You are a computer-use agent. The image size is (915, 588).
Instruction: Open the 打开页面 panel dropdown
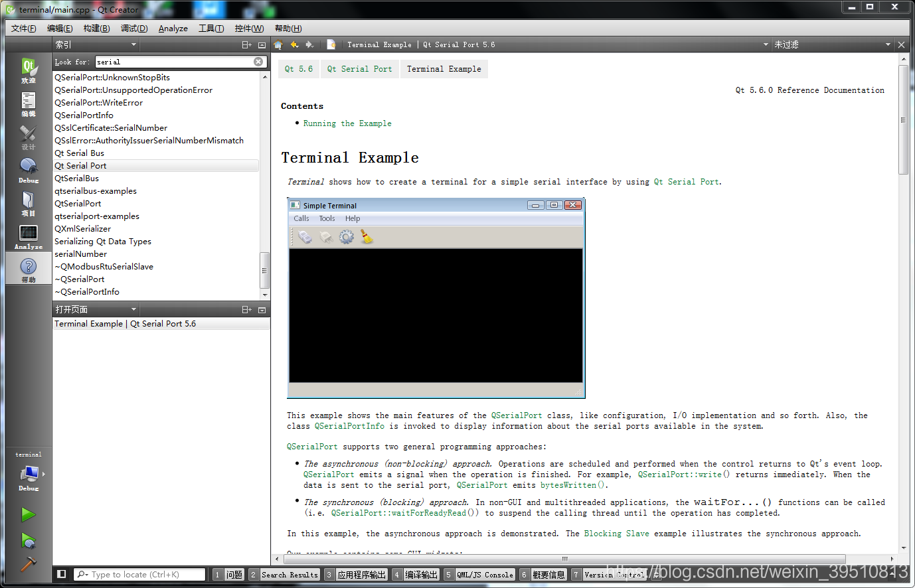click(x=96, y=309)
